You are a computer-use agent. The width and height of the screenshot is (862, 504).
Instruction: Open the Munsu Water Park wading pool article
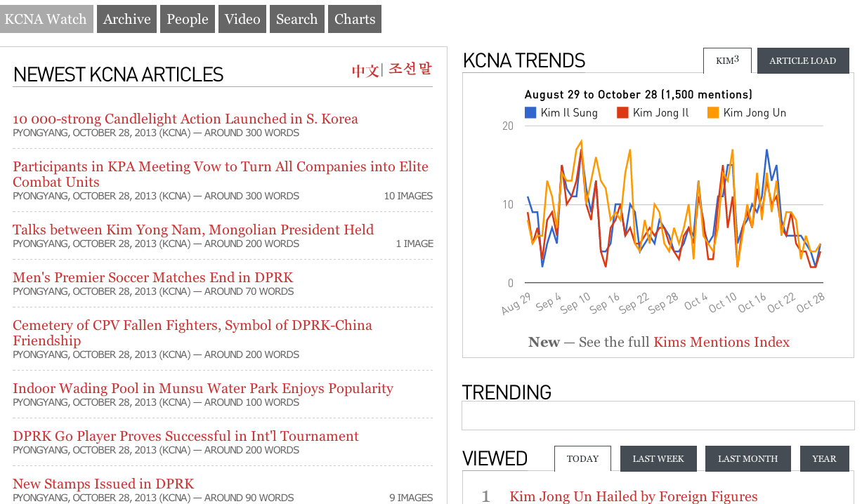(203, 388)
